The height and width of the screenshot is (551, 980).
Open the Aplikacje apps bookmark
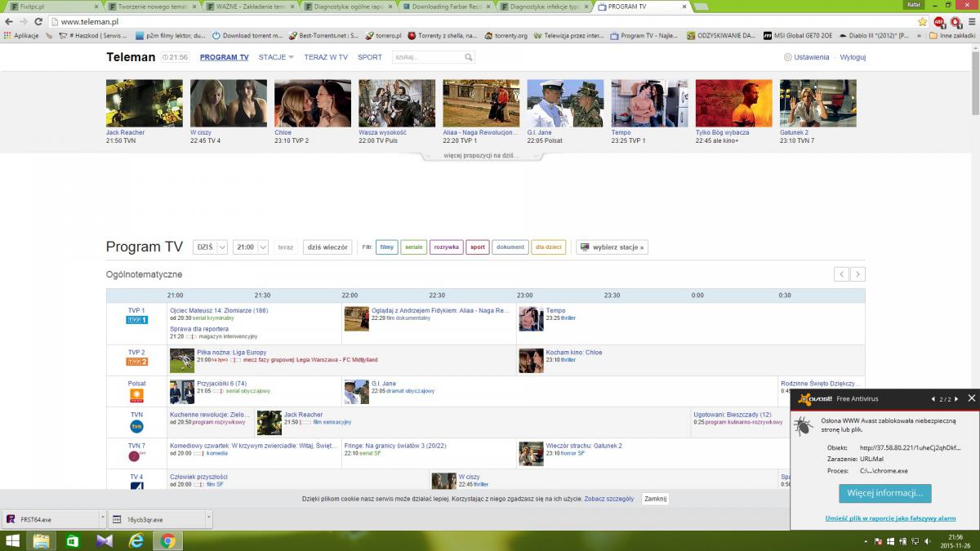tap(21, 36)
